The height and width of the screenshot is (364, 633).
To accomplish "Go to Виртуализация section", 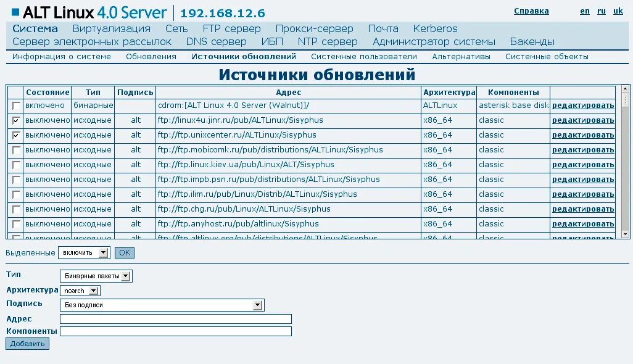I will (112, 28).
